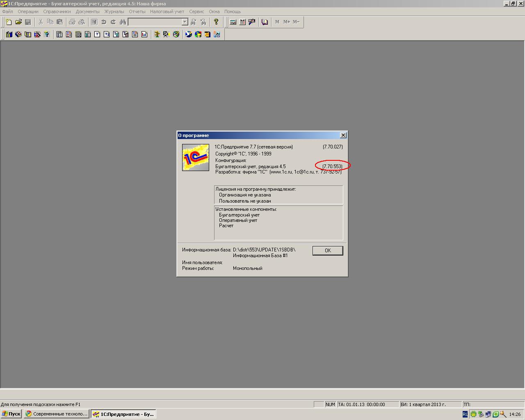Image resolution: width=525 pixels, height=420 pixels.
Task: Click the last icon of second toolbar
Action: coord(217,34)
